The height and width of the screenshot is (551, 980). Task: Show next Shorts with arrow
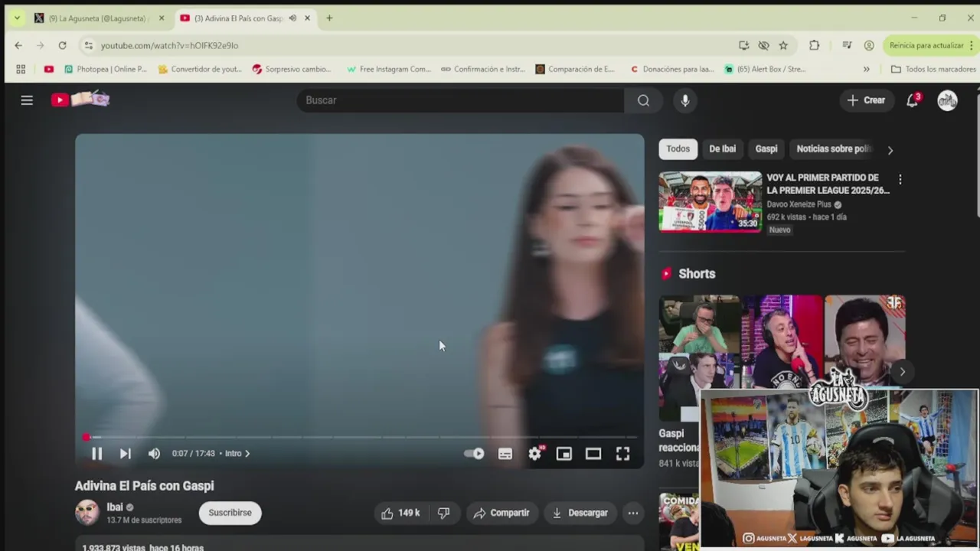(902, 372)
